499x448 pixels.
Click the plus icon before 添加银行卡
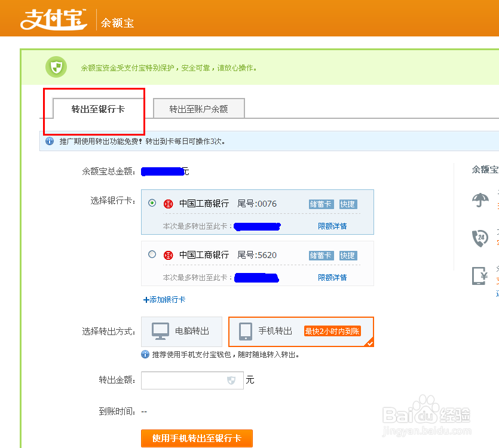pyautogui.click(x=146, y=300)
